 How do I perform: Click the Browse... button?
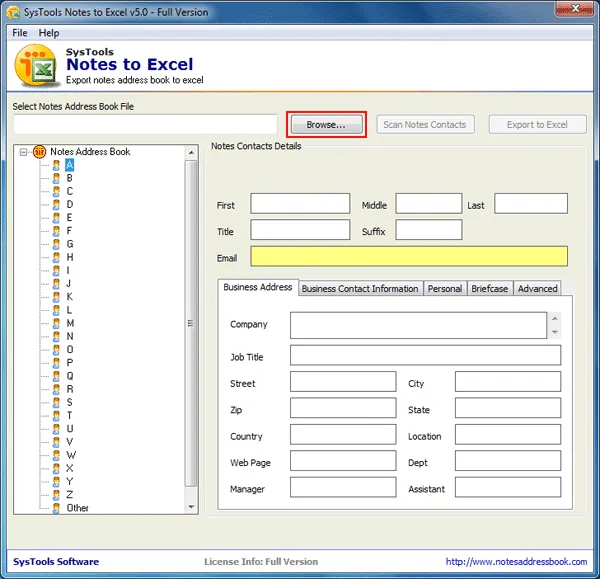[326, 125]
